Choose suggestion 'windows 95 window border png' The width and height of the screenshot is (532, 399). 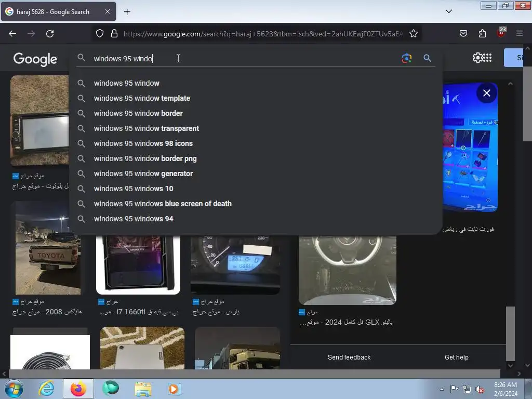[256, 158]
